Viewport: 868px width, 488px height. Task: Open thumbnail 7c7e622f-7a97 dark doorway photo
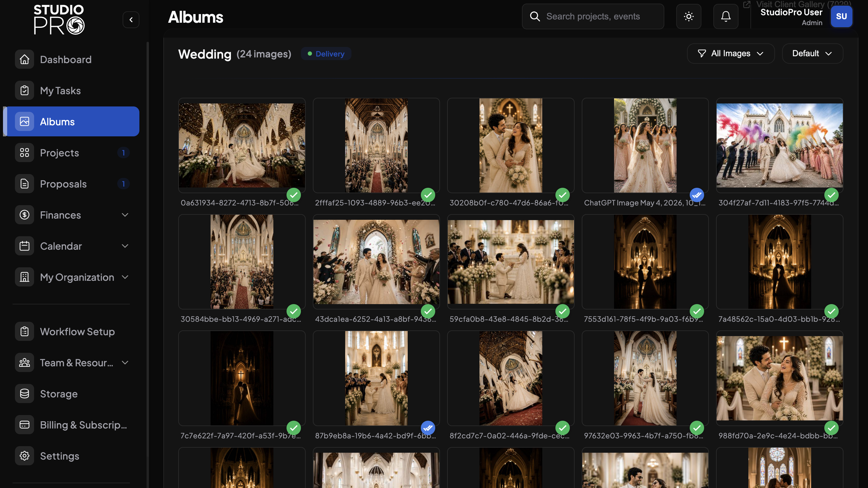242,378
